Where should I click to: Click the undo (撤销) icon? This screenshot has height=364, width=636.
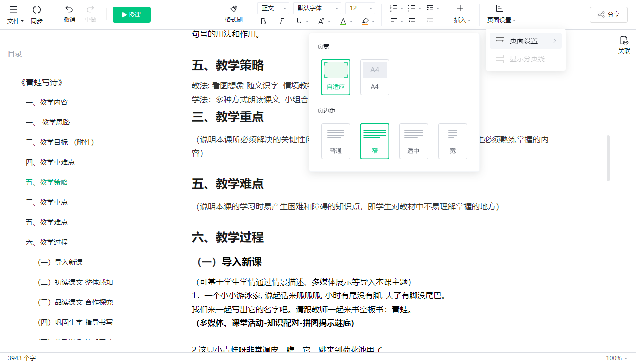[69, 10]
